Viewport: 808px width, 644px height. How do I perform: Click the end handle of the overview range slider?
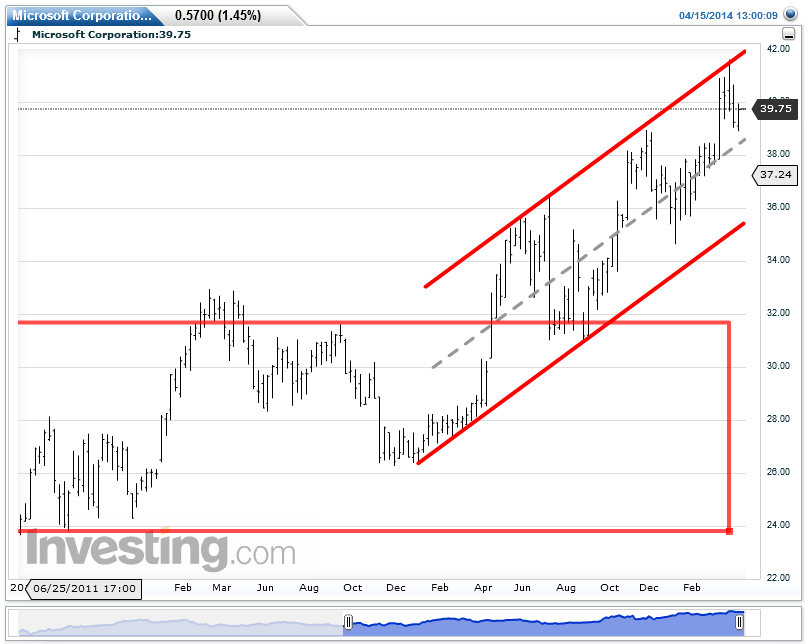(739, 622)
